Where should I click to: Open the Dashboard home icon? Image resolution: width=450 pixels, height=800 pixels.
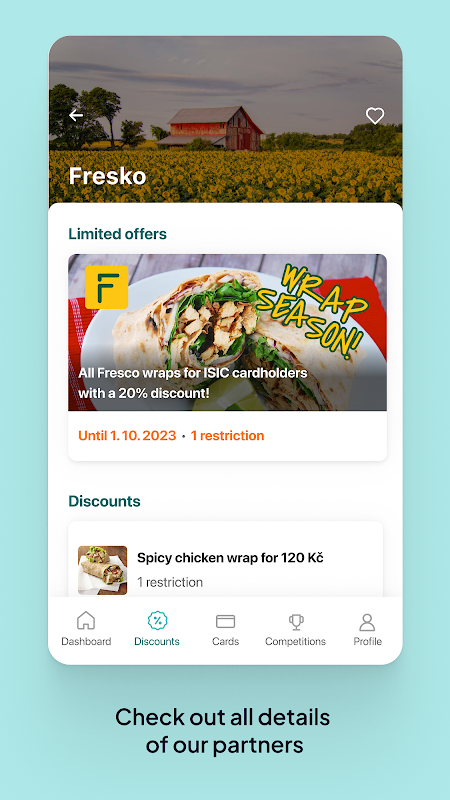pos(86,620)
